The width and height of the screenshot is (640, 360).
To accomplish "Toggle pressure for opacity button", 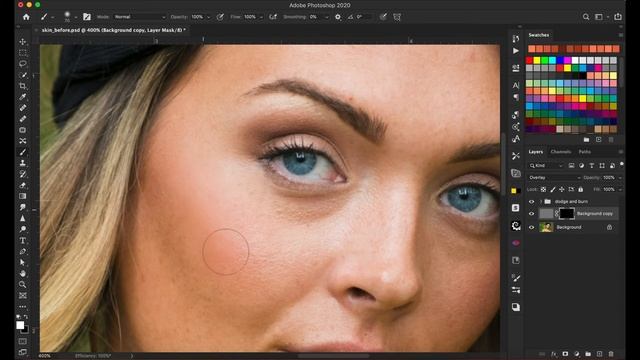I will tap(220, 17).
